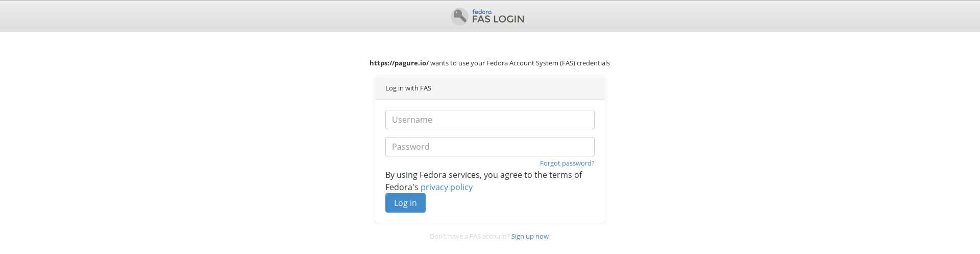Click the "Log in with FAS" panel header
Viewport: 980px width, 254px height.
408,88
